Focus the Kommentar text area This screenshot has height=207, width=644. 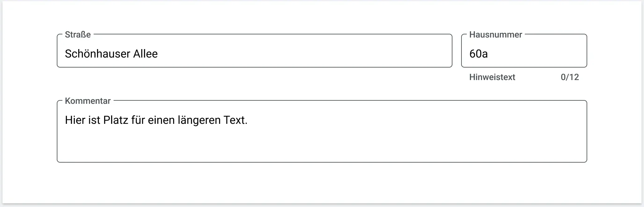(x=322, y=131)
